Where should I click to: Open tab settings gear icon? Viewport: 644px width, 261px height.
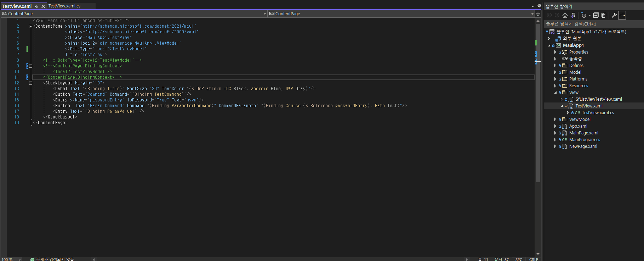point(539,6)
